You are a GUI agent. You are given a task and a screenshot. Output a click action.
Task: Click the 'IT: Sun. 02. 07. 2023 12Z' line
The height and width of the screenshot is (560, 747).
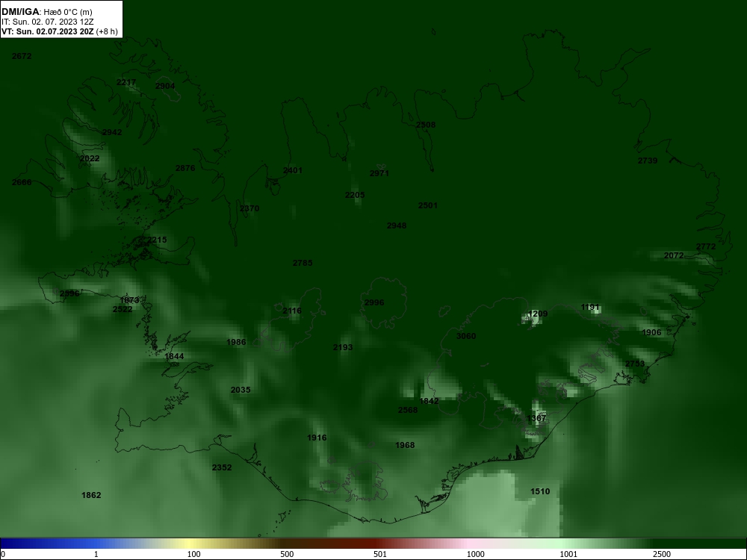48,22
